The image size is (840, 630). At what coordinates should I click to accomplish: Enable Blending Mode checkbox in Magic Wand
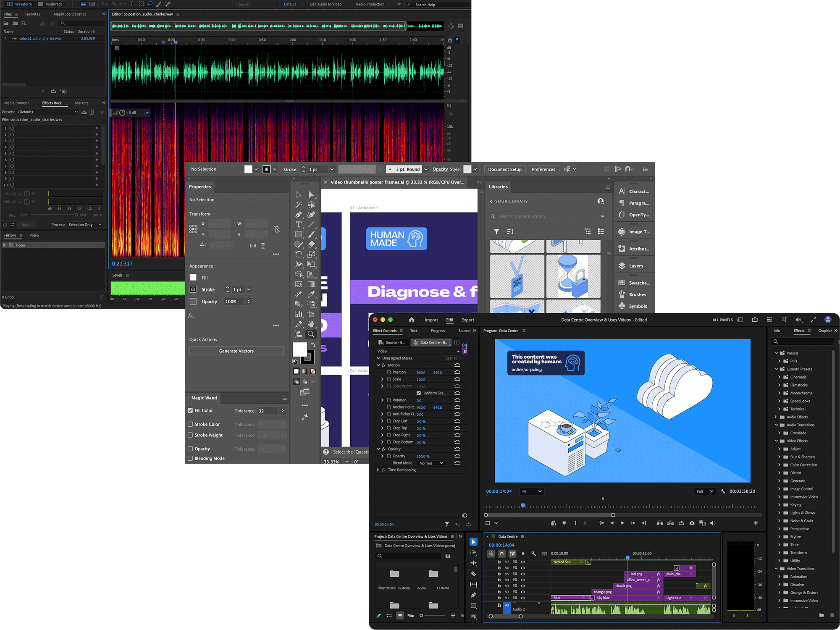tap(190, 459)
